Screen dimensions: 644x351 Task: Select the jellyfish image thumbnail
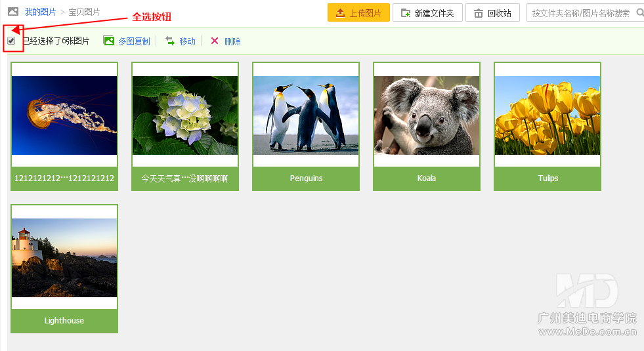(64, 115)
